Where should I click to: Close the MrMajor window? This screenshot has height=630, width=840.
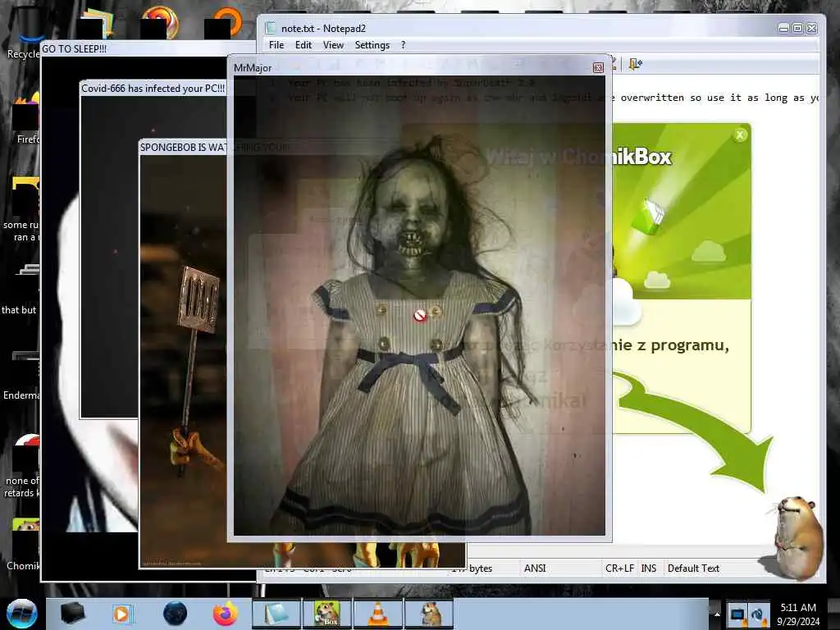click(x=598, y=67)
